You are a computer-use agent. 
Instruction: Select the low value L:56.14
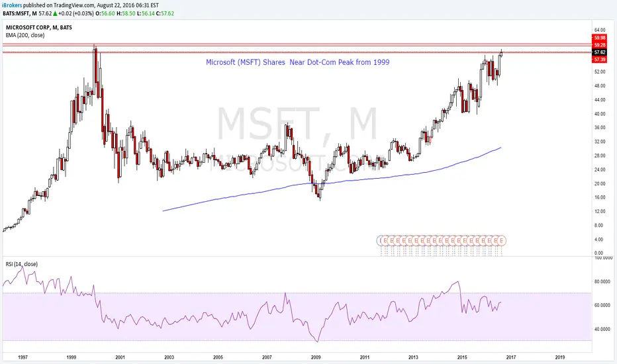coord(146,13)
